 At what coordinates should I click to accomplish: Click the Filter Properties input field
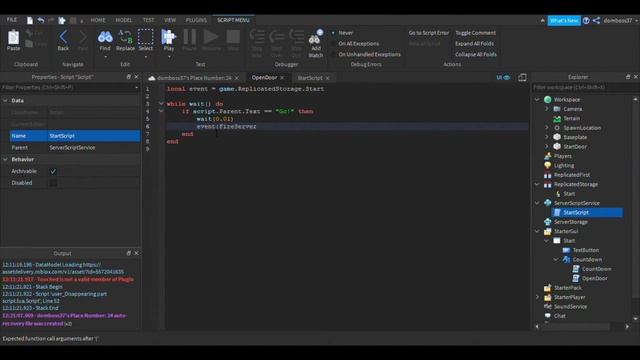(70, 87)
